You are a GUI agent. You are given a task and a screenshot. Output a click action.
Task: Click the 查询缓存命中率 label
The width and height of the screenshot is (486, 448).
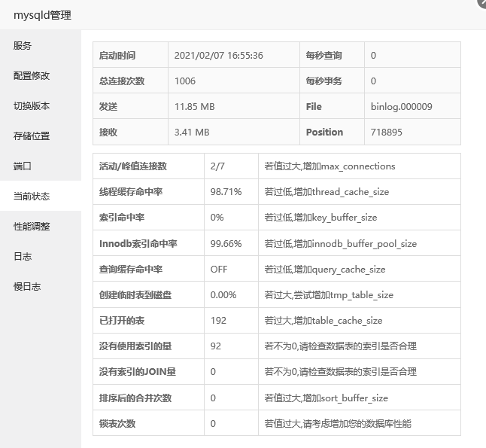131,270
